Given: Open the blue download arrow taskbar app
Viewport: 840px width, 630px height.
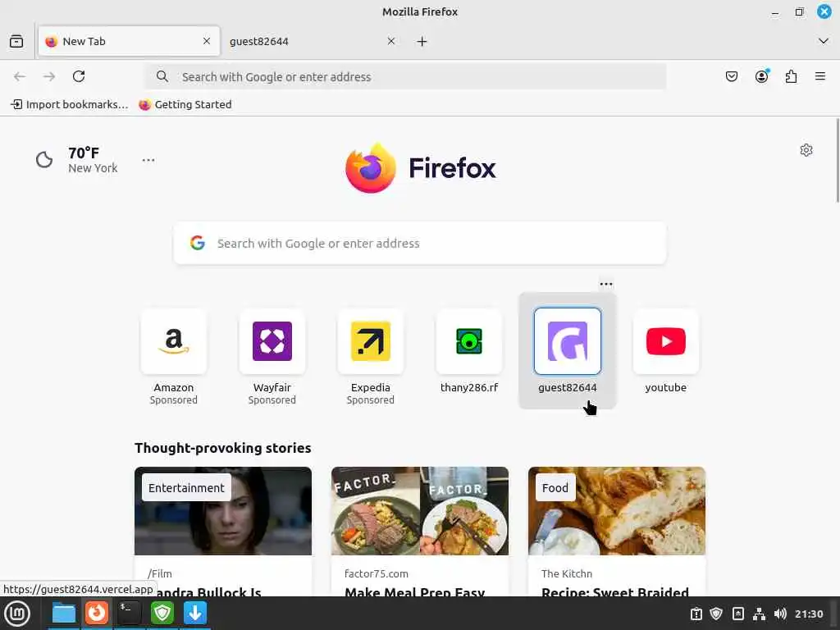Looking at the screenshot, I should [x=195, y=614].
